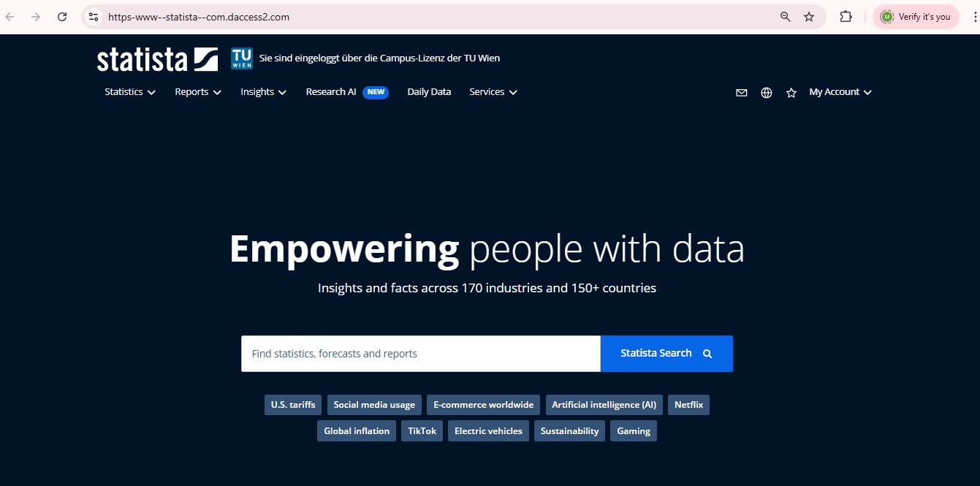Select the Netflix tag
The width and height of the screenshot is (980, 486).
click(x=688, y=405)
